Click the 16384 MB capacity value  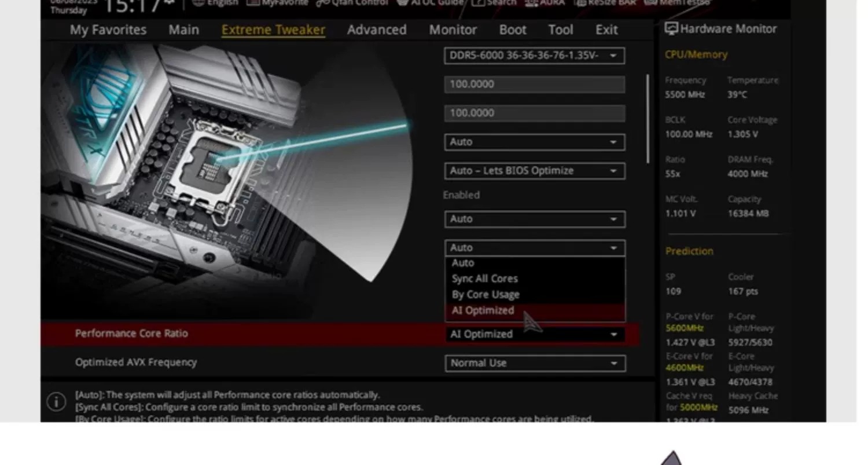click(748, 214)
